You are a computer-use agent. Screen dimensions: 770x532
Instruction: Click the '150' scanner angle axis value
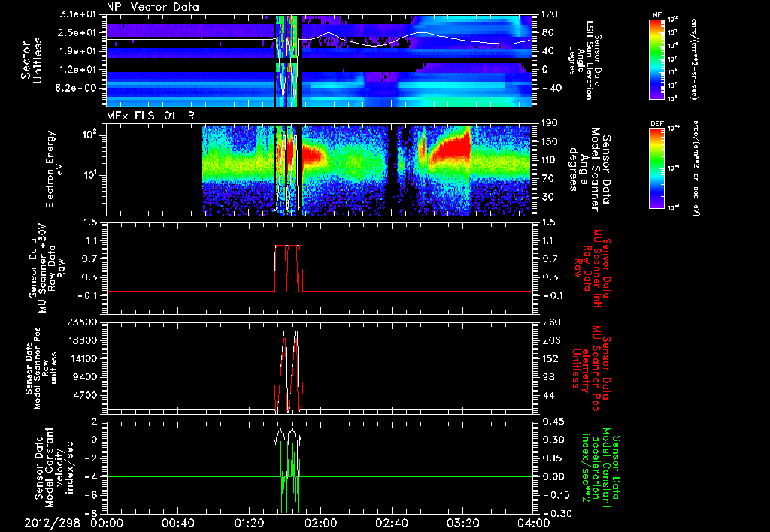550,142
